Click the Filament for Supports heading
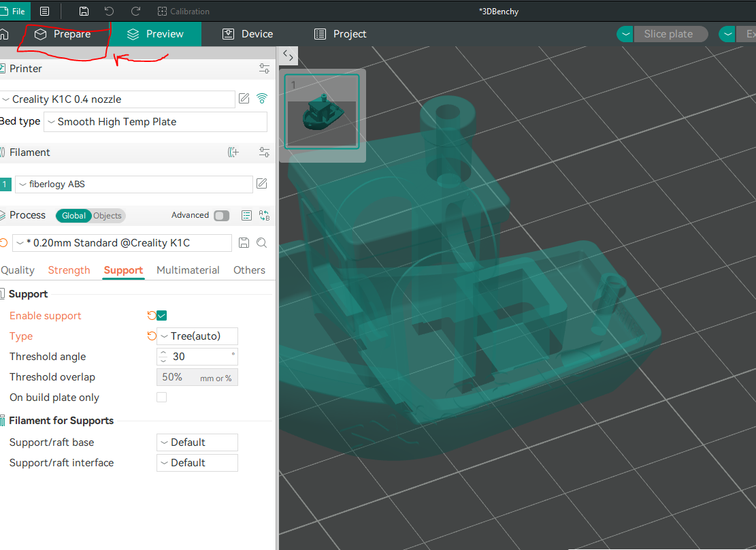The image size is (756, 550). tap(61, 421)
